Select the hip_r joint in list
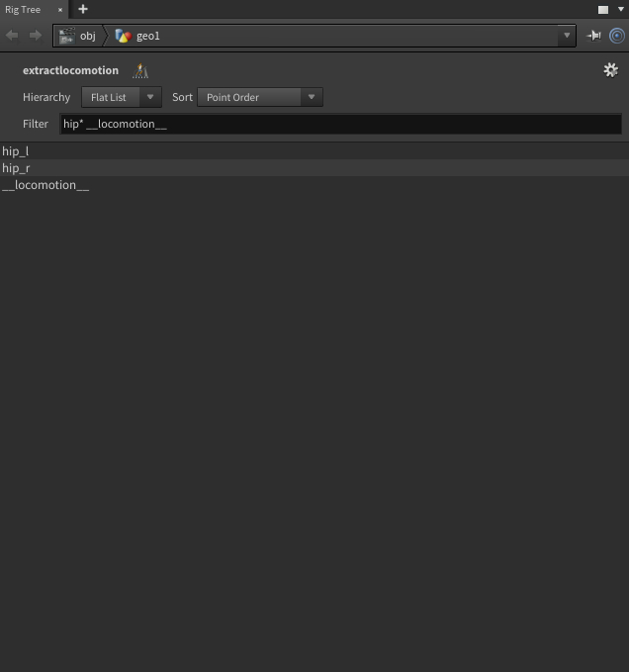 coord(16,168)
